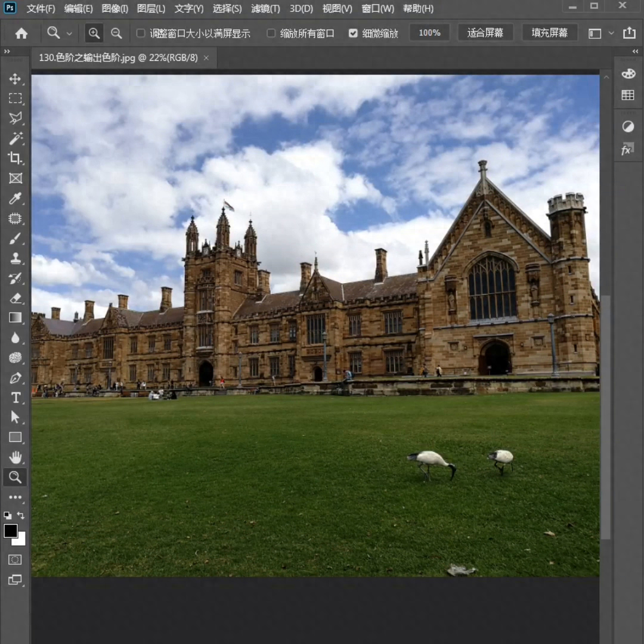The width and height of the screenshot is (644, 644).
Task: Select the Polygonal Lasso tool
Action: click(x=15, y=118)
